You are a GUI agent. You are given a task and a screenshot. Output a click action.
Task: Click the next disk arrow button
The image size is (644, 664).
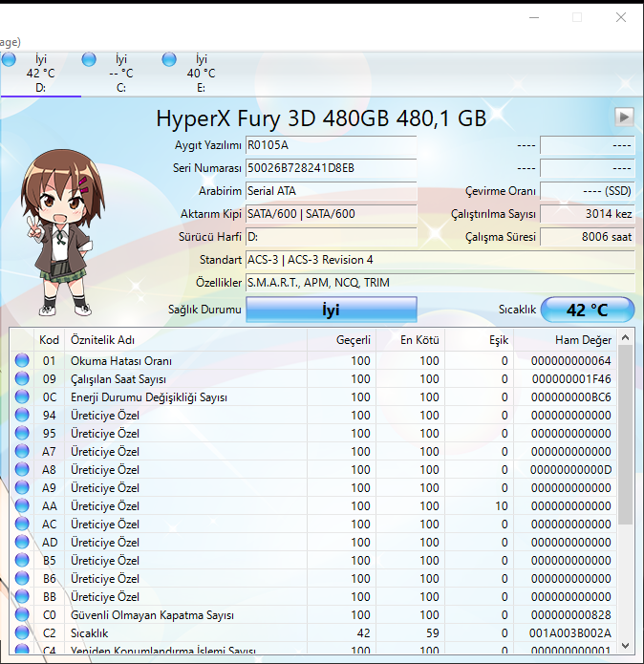[624, 117]
